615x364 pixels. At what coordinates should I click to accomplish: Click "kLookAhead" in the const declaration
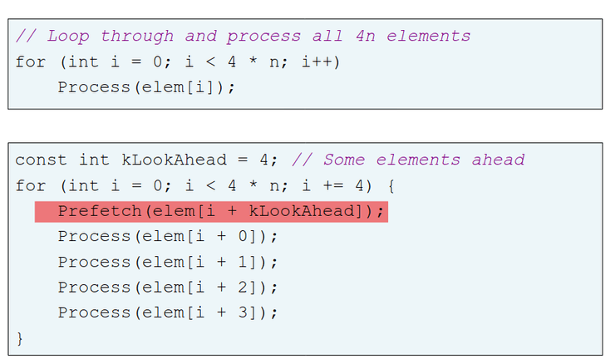click(x=173, y=160)
